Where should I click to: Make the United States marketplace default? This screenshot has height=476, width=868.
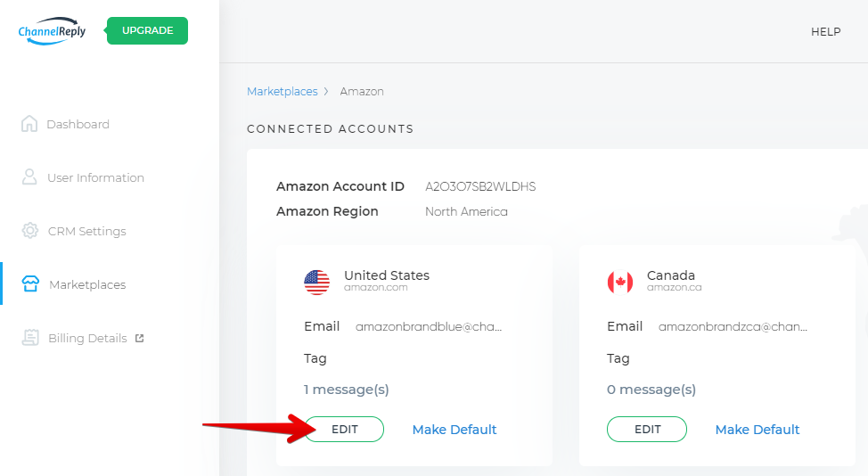point(454,430)
